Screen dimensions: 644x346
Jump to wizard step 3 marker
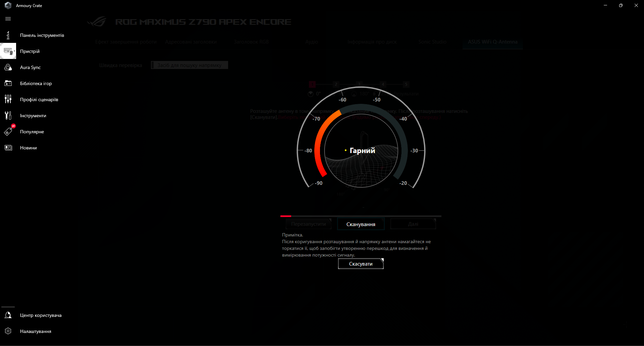359,84
